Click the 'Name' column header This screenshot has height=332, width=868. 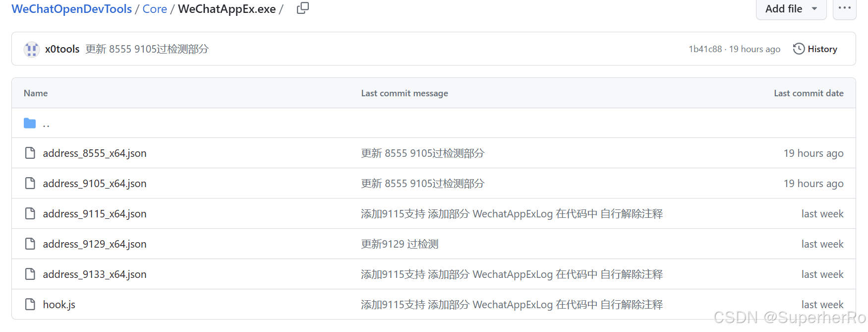pos(36,93)
